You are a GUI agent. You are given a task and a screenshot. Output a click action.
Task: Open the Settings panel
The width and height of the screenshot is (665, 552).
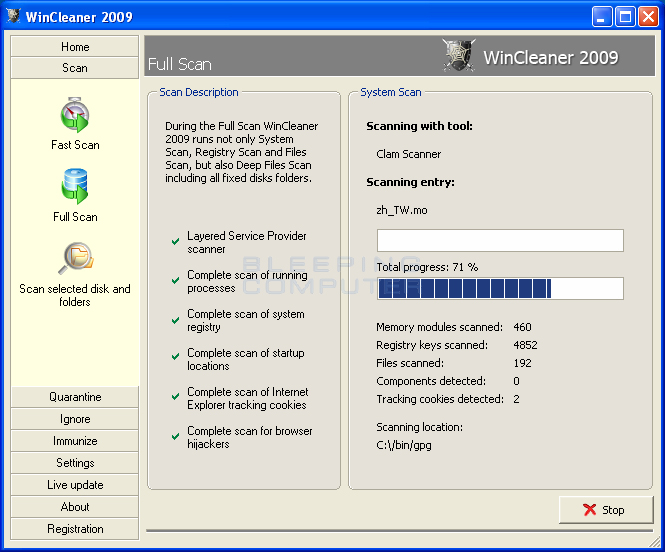point(75,463)
